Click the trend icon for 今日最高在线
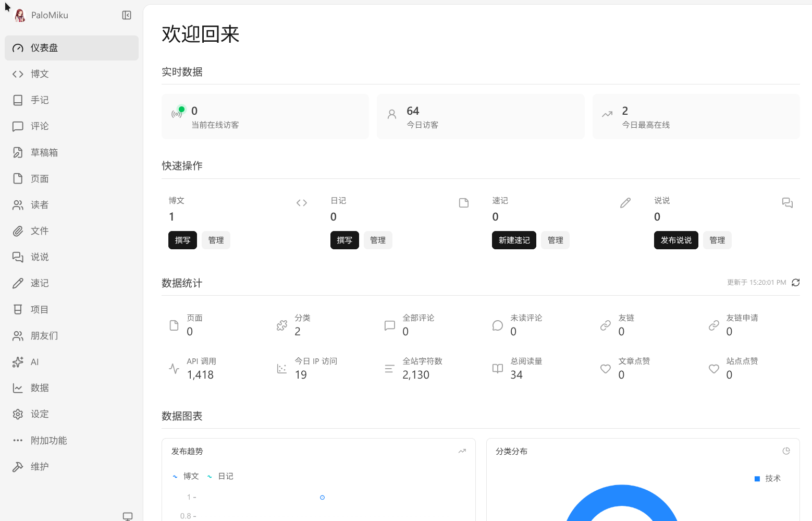Screen dimensions: 812x521 607,114
